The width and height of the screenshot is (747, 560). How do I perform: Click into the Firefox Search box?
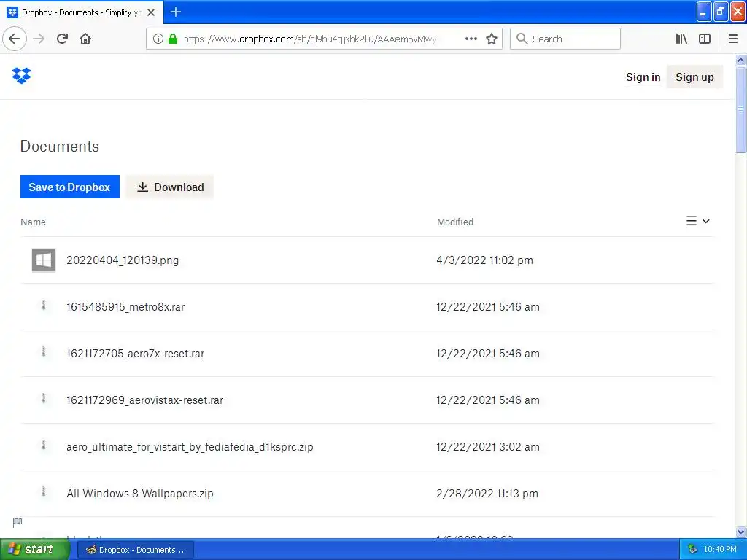click(565, 39)
